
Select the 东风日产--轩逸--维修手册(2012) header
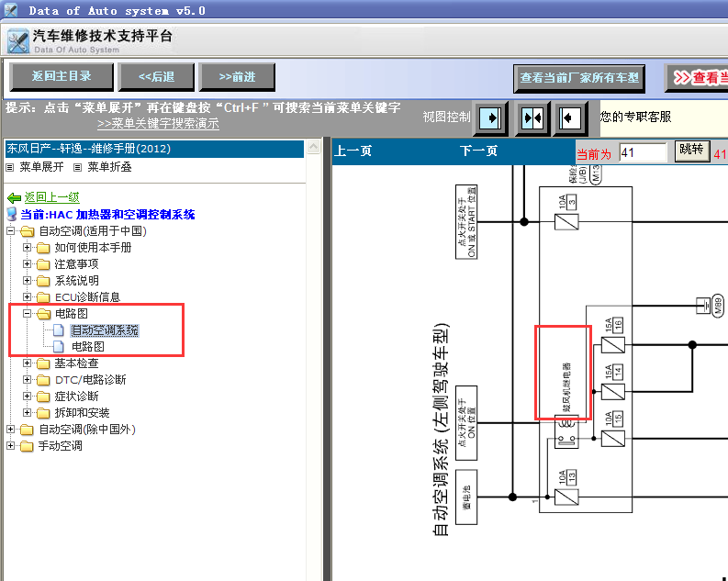154,149
